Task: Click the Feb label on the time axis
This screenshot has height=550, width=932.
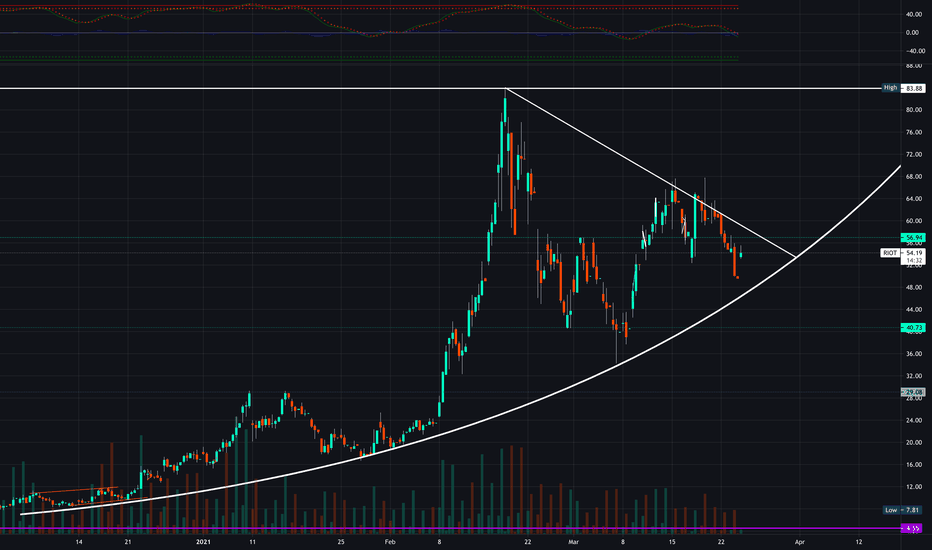Action: (x=390, y=542)
